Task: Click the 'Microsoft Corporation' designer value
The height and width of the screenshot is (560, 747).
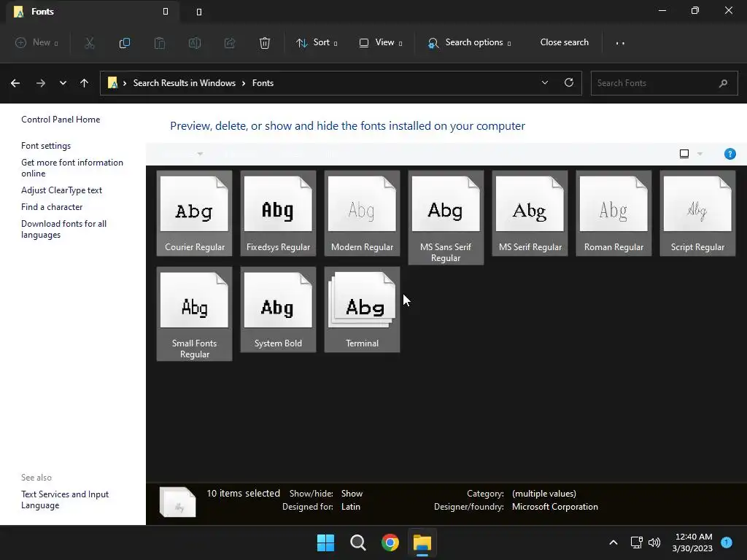Action: pyautogui.click(x=554, y=507)
